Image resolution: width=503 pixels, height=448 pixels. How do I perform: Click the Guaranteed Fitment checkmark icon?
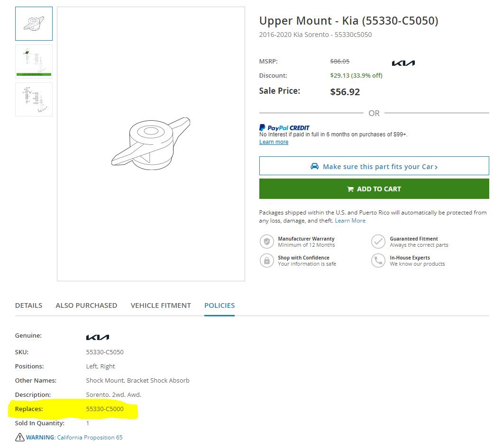coord(378,242)
